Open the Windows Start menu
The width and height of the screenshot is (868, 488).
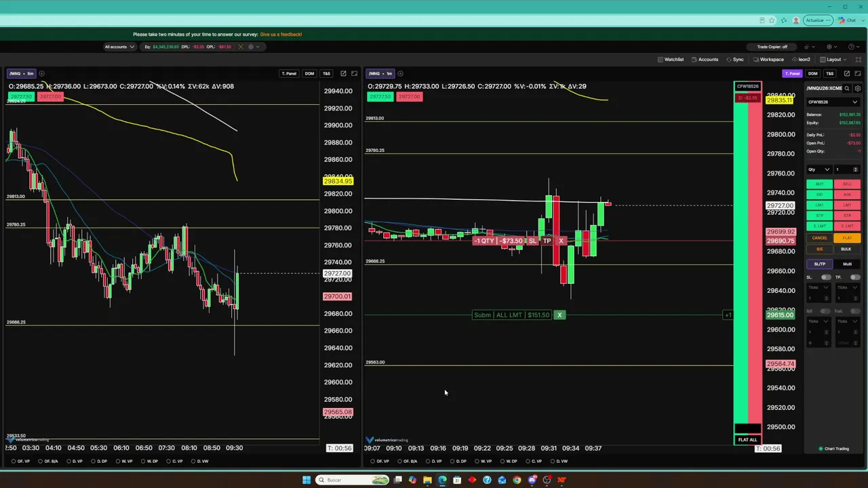click(x=307, y=480)
